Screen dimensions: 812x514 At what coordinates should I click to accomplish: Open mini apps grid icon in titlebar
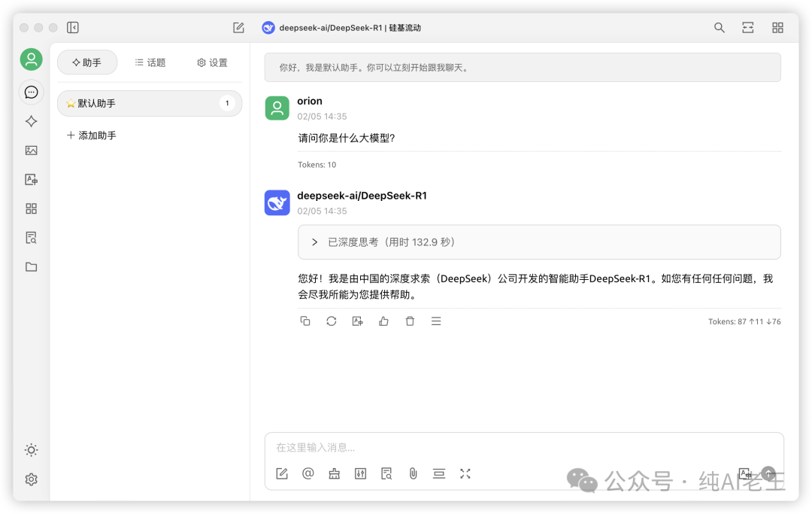point(777,27)
